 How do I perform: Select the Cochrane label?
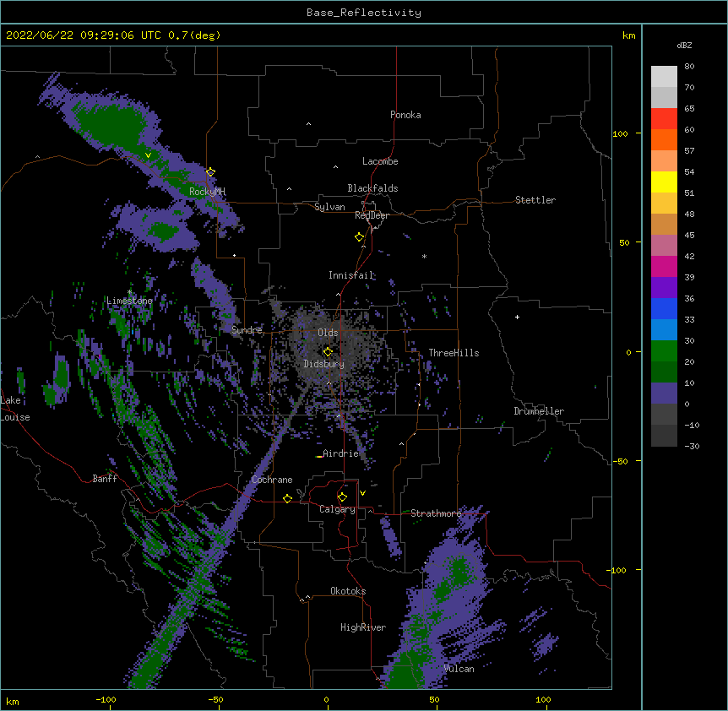coord(272,480)
